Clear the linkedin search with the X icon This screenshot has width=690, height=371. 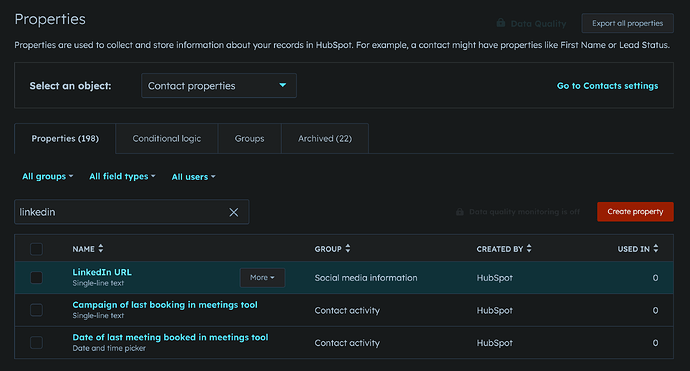(234, 212)
